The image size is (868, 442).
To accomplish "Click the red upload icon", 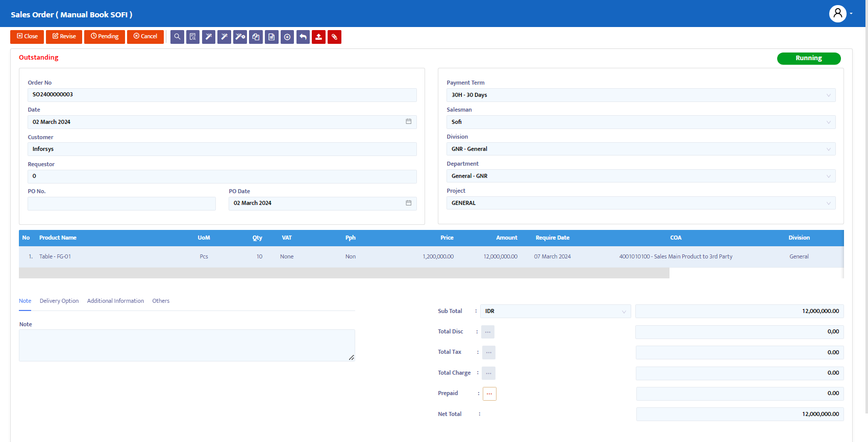I will (319, 37).
